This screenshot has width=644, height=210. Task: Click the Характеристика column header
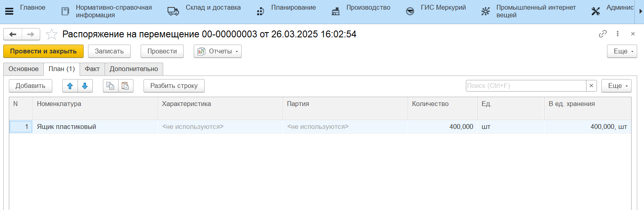(220, 108)
